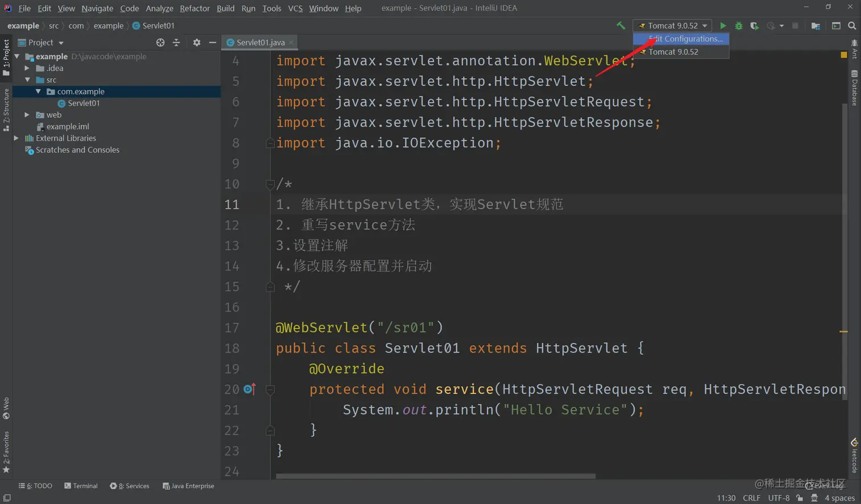Open the Structure tool window tab
Viewport: 861px width, 504px height.
click(x=6, y=109)
